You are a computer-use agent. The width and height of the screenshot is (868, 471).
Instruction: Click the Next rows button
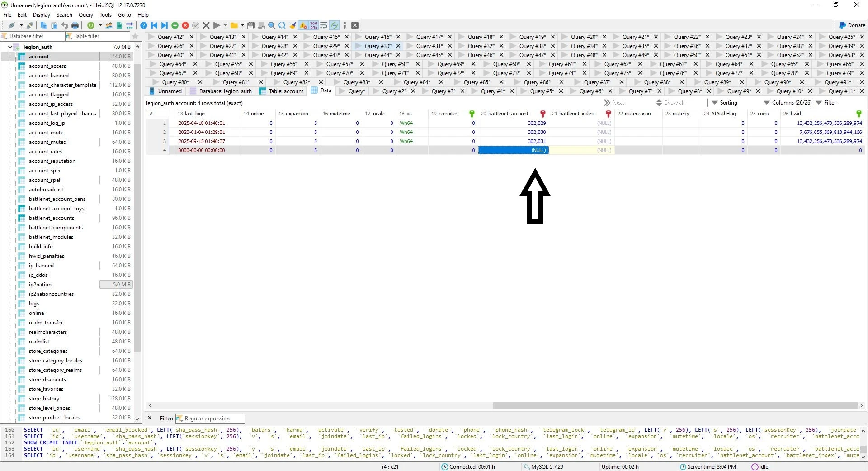pos(613,103)
